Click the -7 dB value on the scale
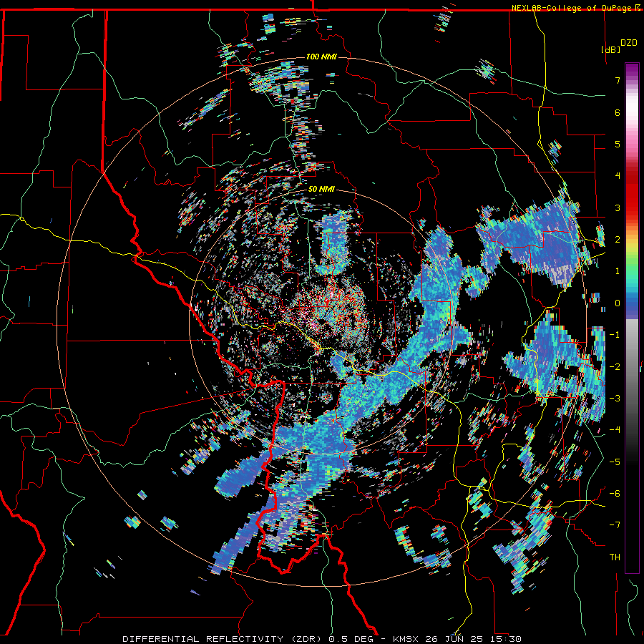 [615, 525]
